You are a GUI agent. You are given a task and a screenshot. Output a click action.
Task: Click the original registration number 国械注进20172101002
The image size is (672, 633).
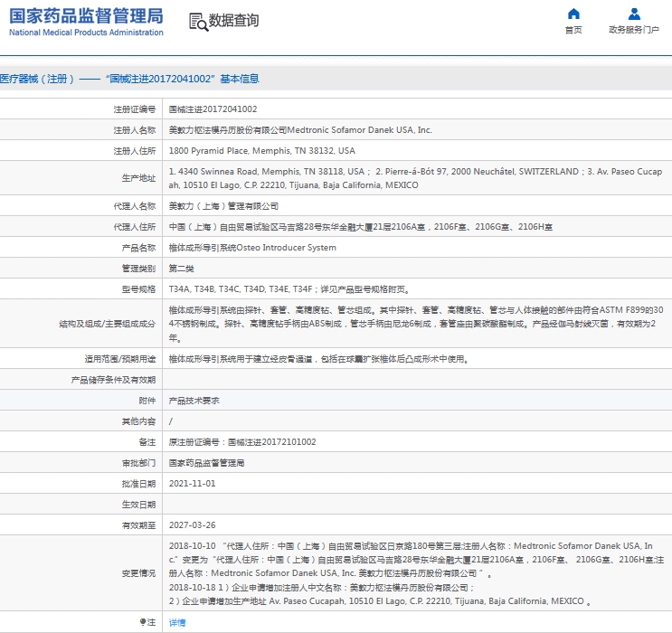tap(271, 442)
